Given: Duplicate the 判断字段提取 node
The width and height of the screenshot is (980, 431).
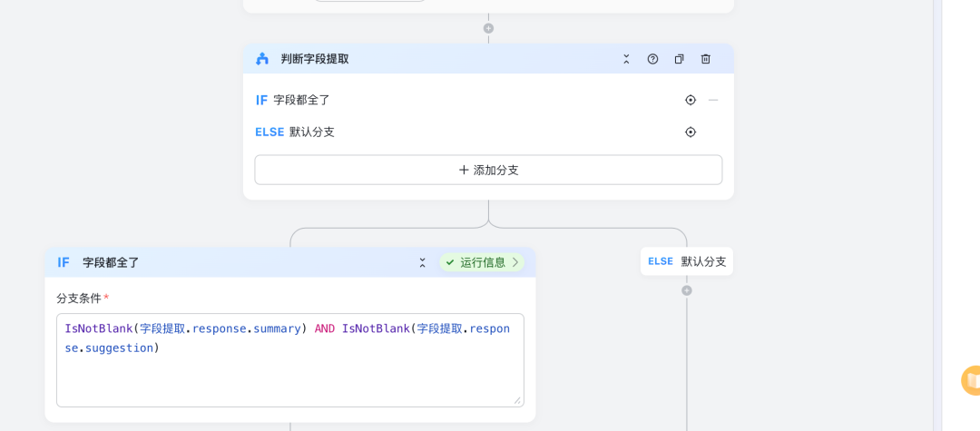Looking at the screenshot, I should tap(679, 59).
